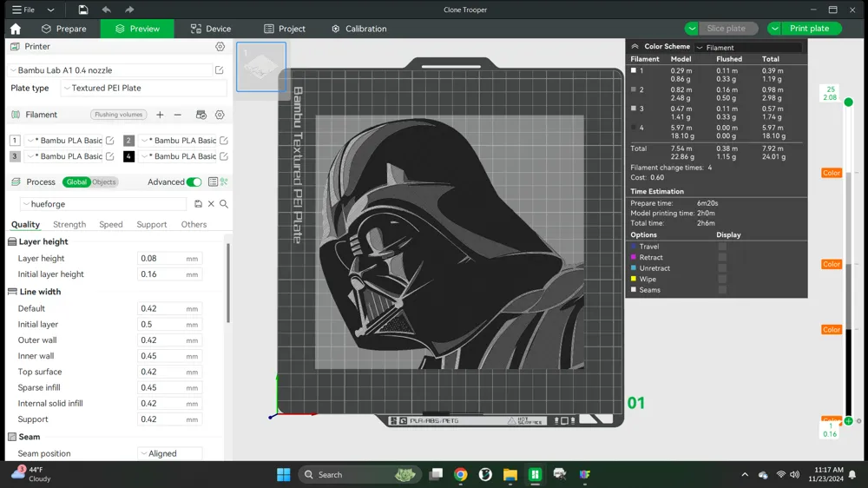Open the Speed settings tab

(111, 224)
